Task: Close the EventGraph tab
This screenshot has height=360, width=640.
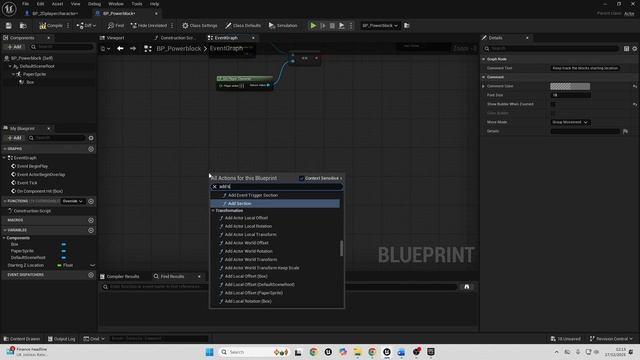Action: click(x=253, y=38)
